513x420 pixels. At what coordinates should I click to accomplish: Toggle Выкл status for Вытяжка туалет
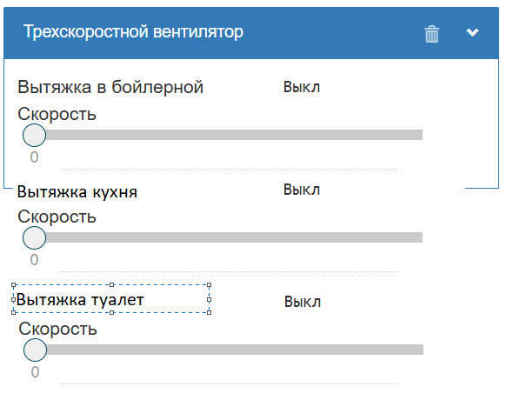pos(303,302)
